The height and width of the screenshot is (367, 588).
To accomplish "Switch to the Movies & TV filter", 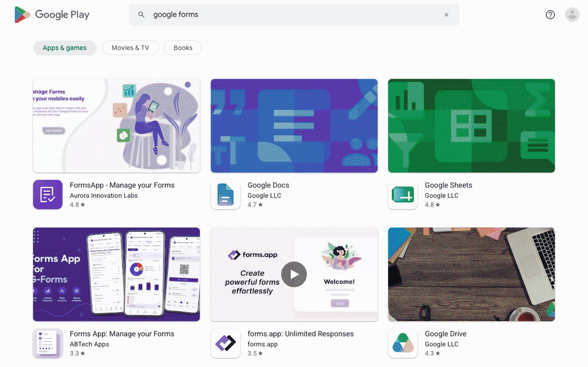I will (130, 48).
